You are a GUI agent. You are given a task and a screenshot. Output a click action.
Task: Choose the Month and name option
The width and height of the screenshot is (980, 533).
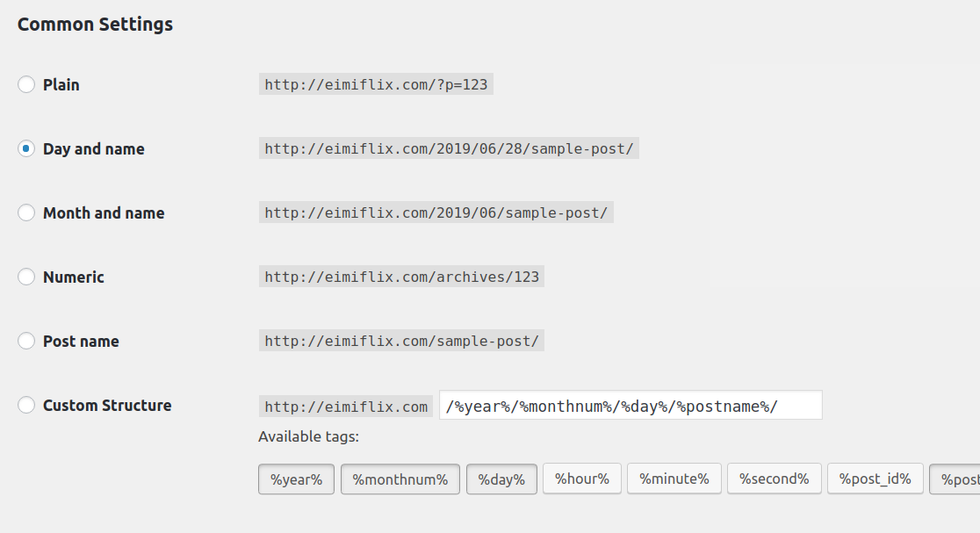point(26,212)
